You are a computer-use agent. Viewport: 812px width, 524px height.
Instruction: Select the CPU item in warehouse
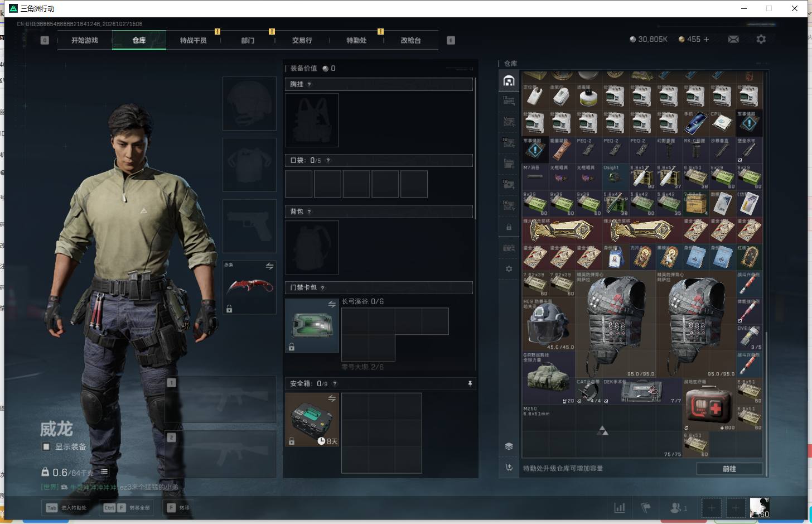click(x=722, y=123)
